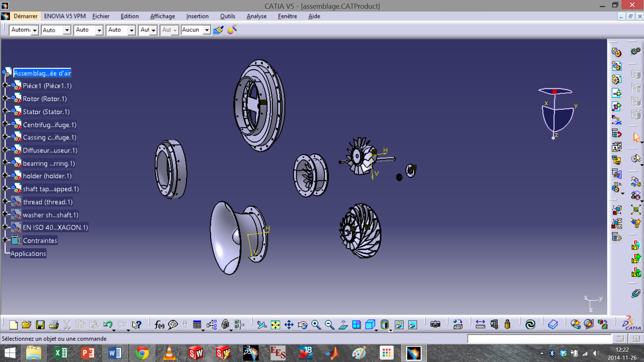The image size is (644, 362).
Task: Click the Formula f(x) icon
Action: pos(159,324)
